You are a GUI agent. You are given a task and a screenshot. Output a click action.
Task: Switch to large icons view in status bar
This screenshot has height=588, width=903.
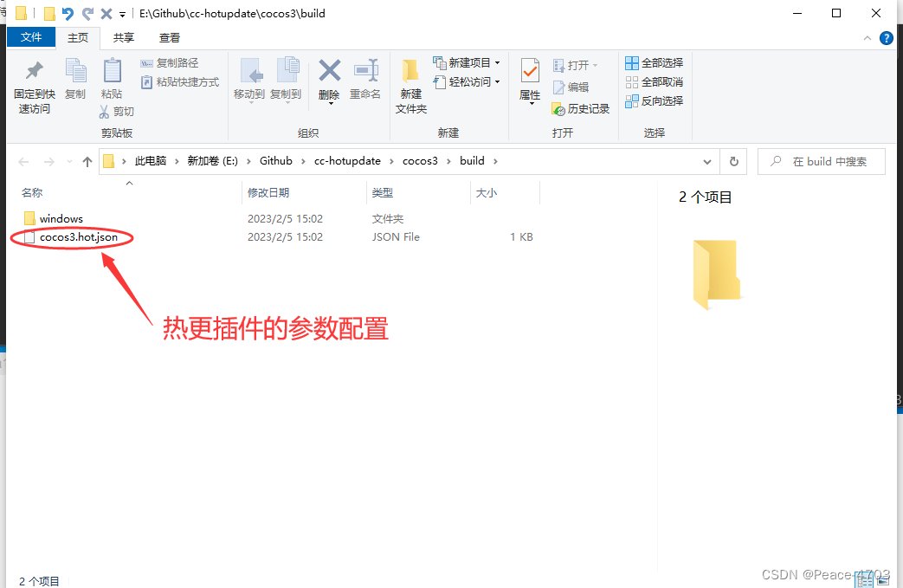coord(885,578)
